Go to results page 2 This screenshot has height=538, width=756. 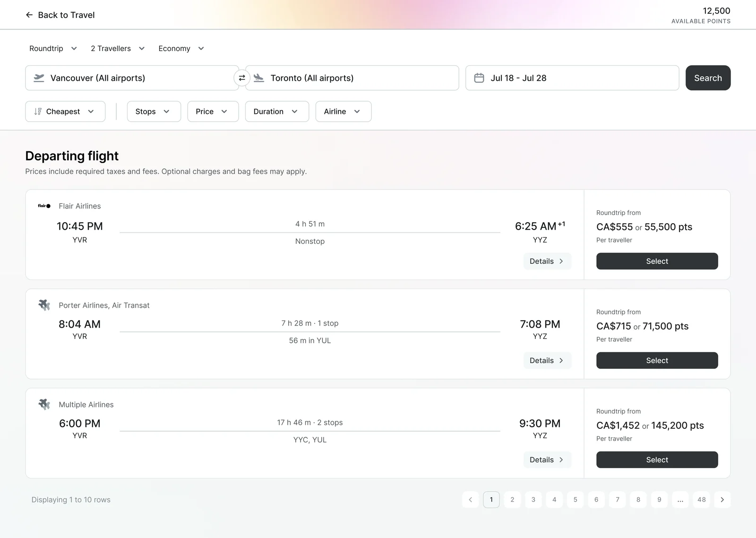coord(512,500)
